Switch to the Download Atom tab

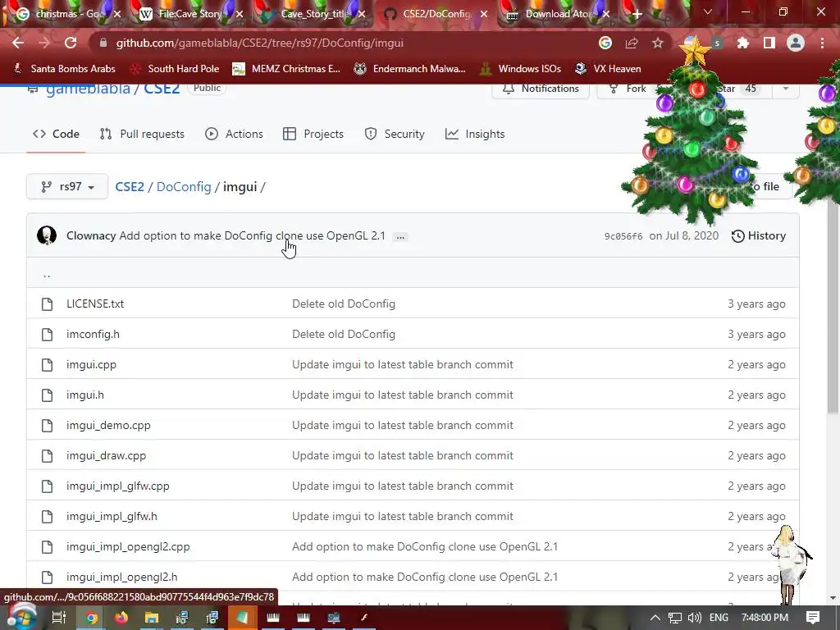click(557, 14)
